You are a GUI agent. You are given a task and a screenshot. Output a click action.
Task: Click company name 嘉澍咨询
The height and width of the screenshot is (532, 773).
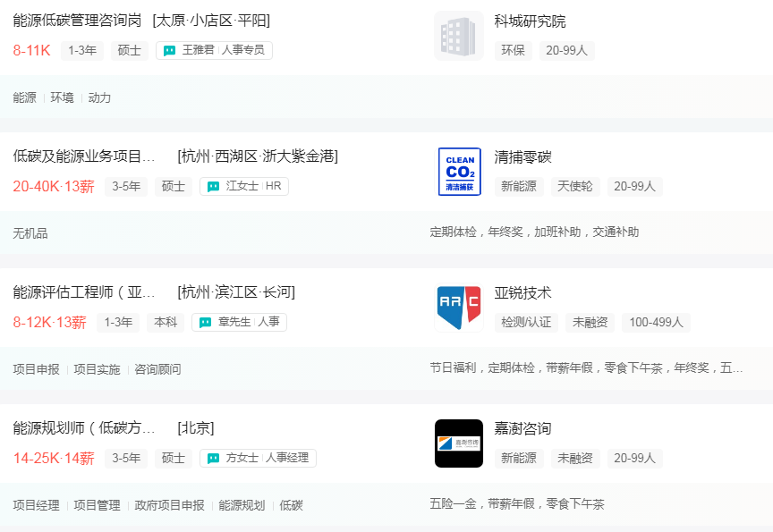coord(522,429)
